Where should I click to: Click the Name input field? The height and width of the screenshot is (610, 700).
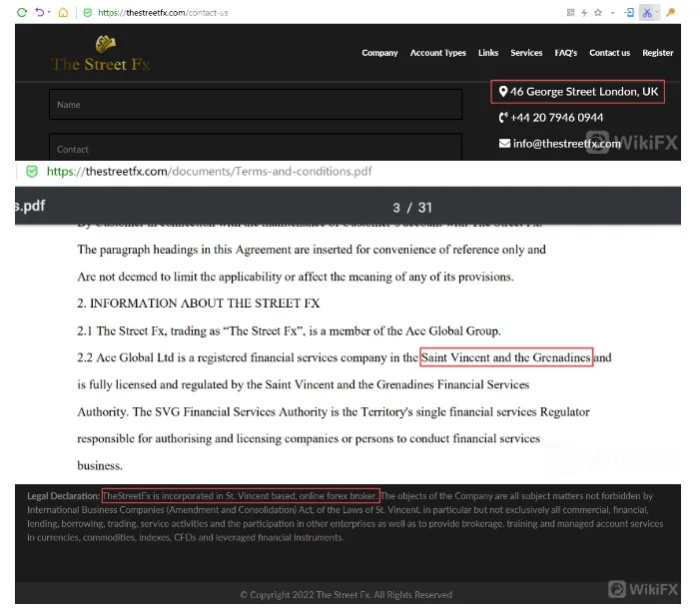[x=256, y=105]
